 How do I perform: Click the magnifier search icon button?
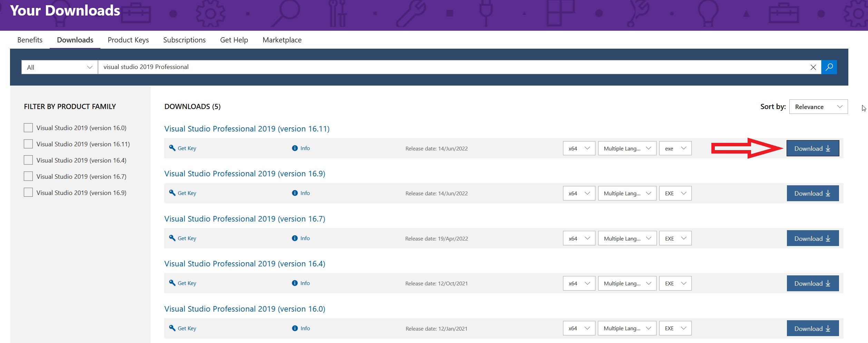click(x=829, y=67)
